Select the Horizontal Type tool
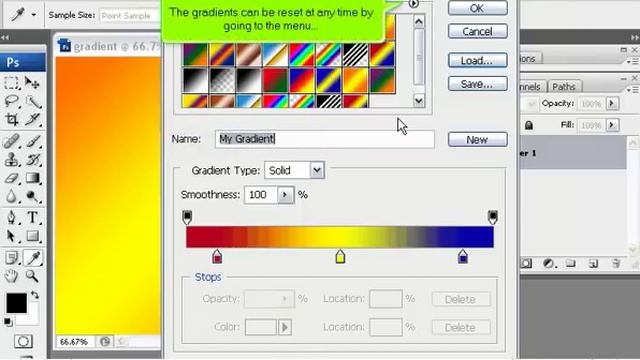 point(32,217)
